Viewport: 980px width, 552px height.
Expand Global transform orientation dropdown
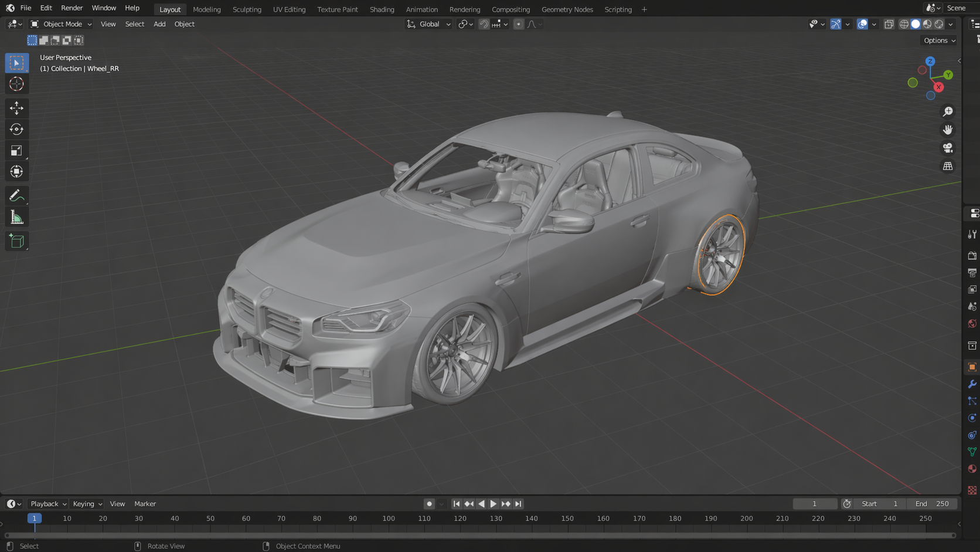[x=429, y=24]
